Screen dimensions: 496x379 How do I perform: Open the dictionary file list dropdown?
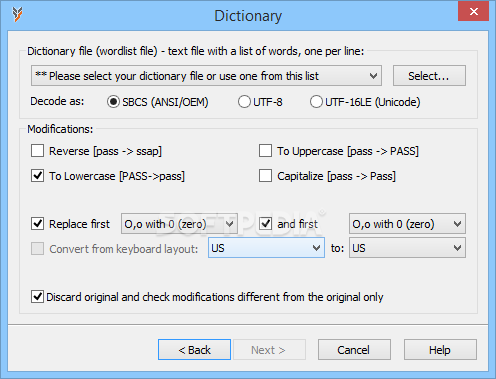click(206, 76)
